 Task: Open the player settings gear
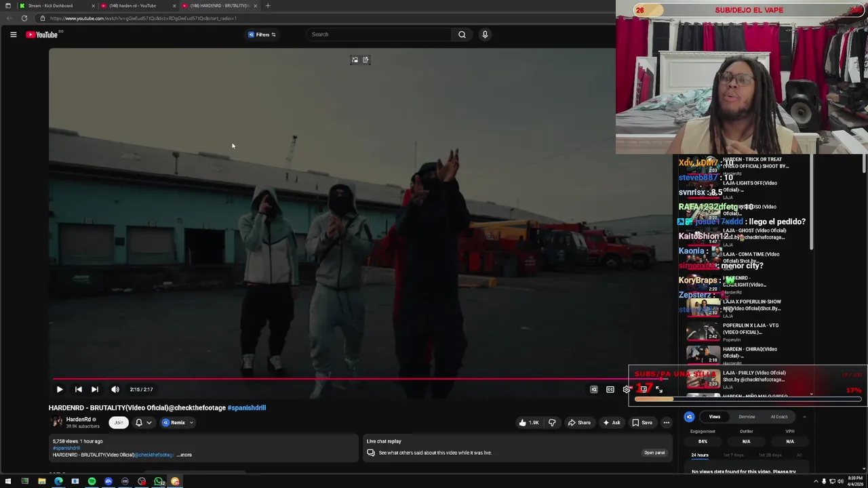click(627, 390)
